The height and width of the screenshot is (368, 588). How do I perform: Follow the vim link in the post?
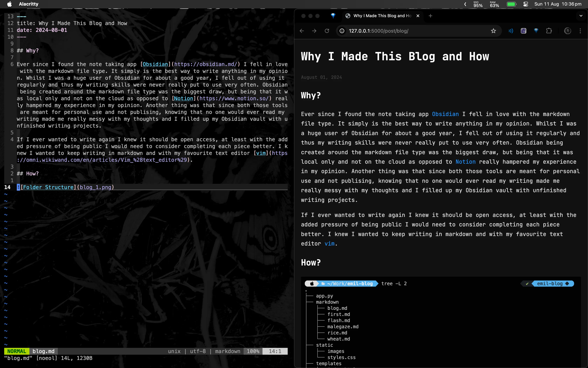[330, 244]
